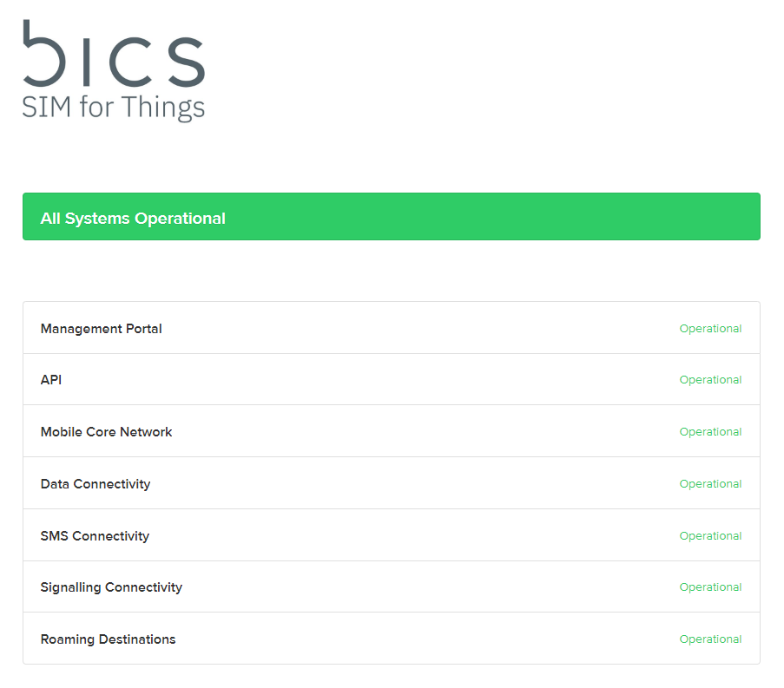Select the SMS Connectivity component
784x688 pixels.
pyautogui.click(x=95, y=536)
